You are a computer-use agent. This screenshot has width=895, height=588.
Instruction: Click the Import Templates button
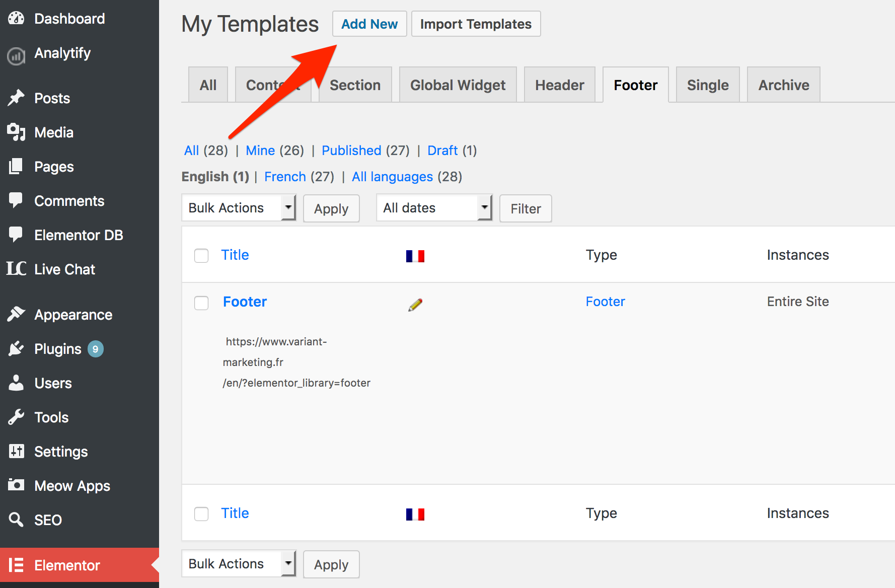point(476,24)
